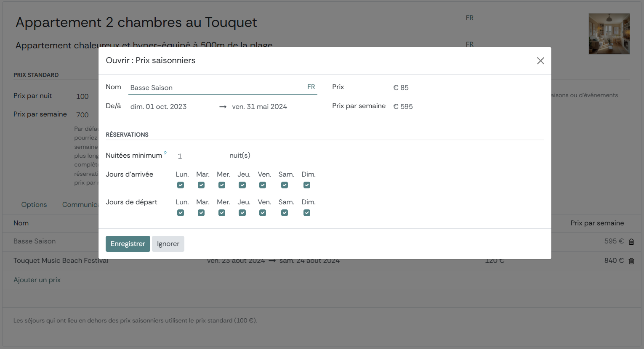Screen dimensions: 644x349
Task: Edit the Nom field Basse Saison
Action: coord(215,87)
